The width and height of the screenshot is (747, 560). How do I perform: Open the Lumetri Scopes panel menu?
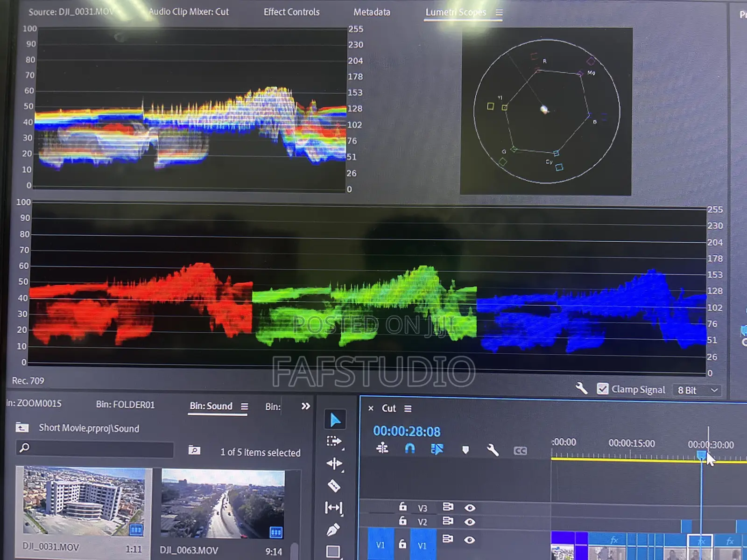(x=499, y=13)
